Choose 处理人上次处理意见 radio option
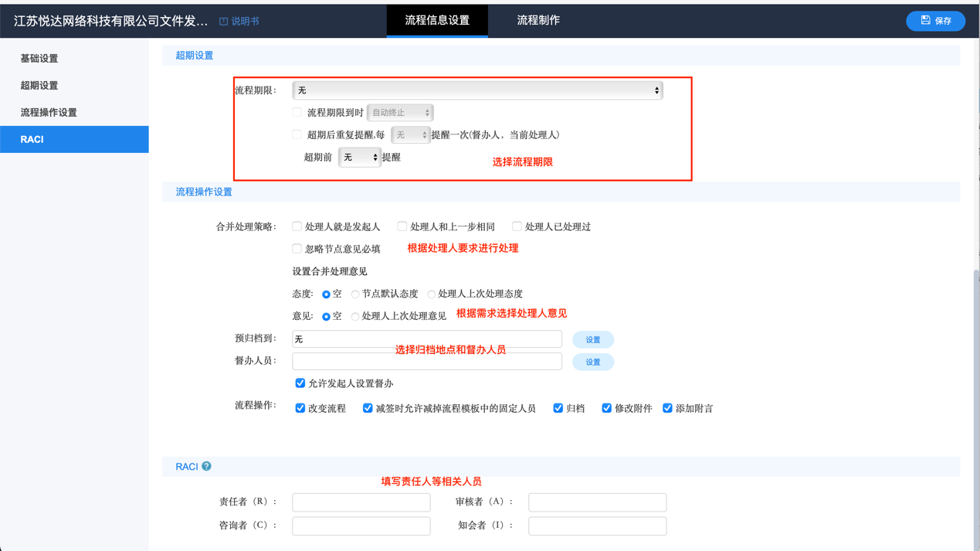Viewport: 980px width, 551px height. pos(354,315)
